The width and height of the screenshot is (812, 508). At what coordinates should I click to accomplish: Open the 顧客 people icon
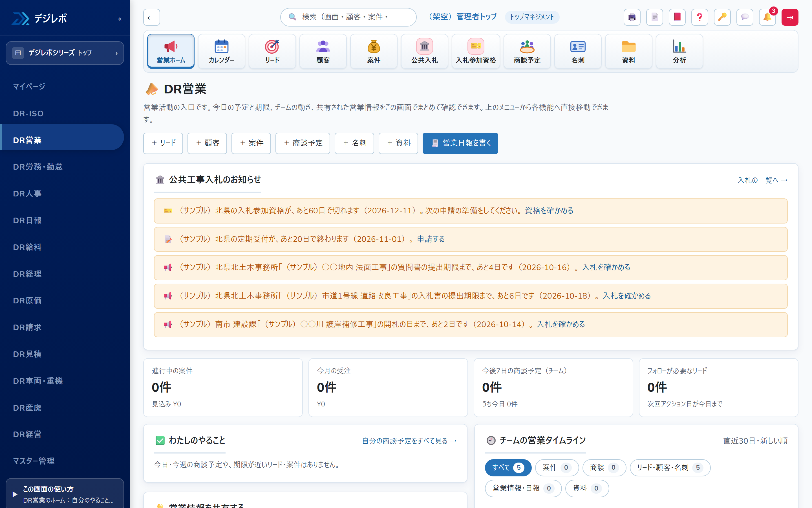pyautogui.click(x=323, y=51)
